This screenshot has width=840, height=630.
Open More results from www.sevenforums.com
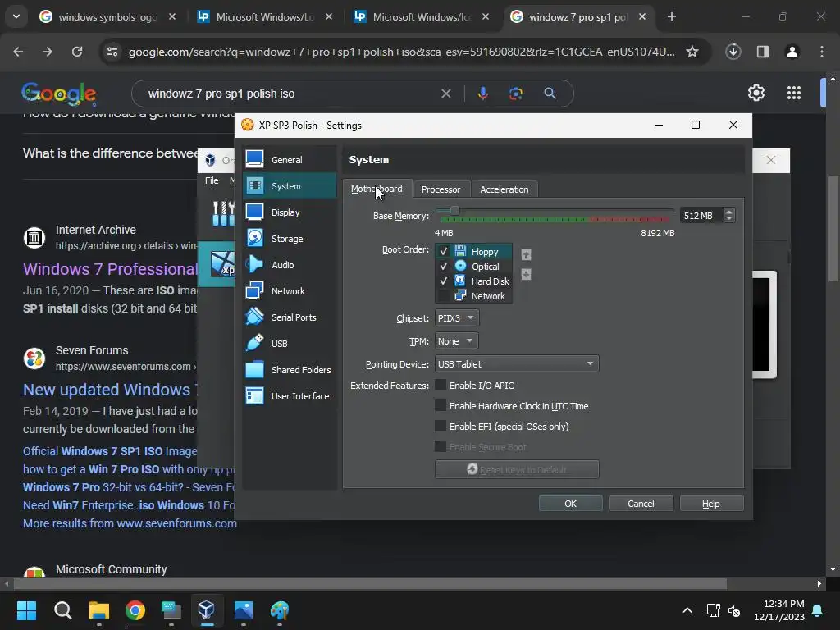click(x=130, y=523)
